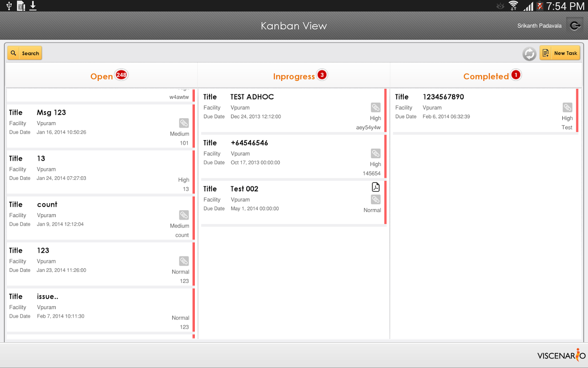Open the PDF document icon on Test 002

pos(375,187)
